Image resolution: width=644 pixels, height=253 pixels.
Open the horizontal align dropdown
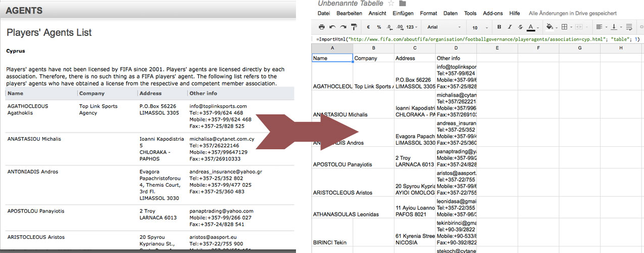(x=601, y=27)
